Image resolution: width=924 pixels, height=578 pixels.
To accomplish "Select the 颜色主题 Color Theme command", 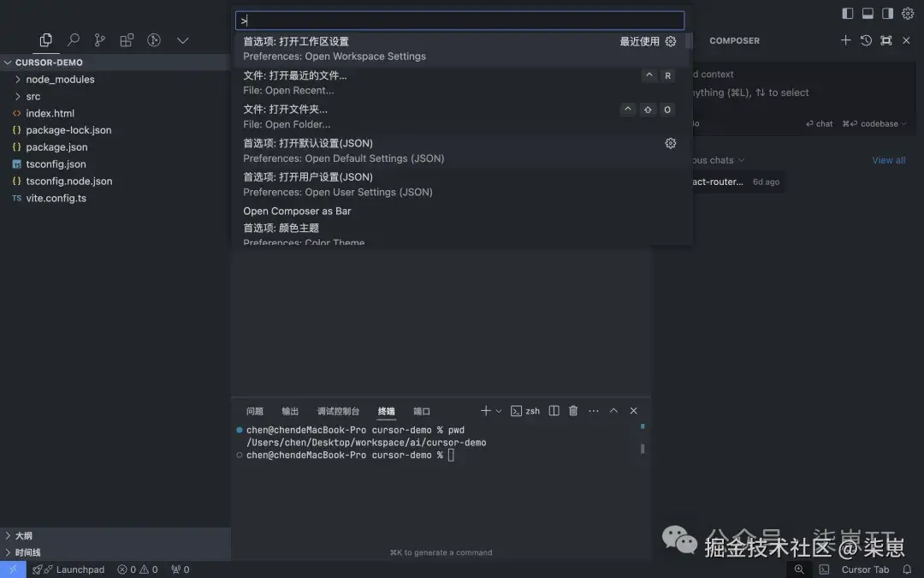I will (x=459, y=234).
